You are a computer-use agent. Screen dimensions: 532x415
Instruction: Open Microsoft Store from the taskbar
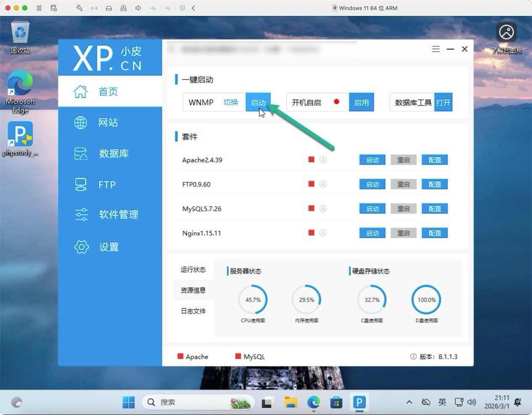coord(336,402)
